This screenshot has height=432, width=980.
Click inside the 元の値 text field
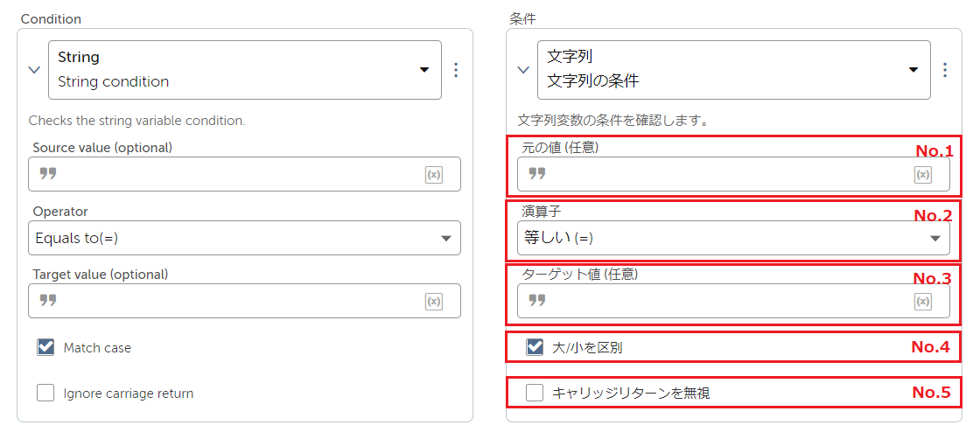[734, 174]
